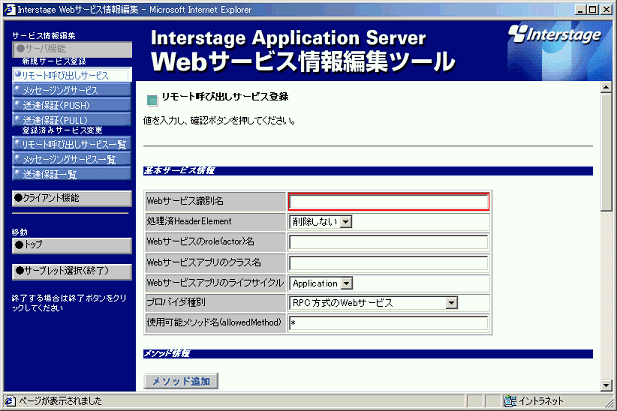This screenshot has height=411, width=617.
Task: Click the メソッド情報 section header
Action: (x=368, y=354)
